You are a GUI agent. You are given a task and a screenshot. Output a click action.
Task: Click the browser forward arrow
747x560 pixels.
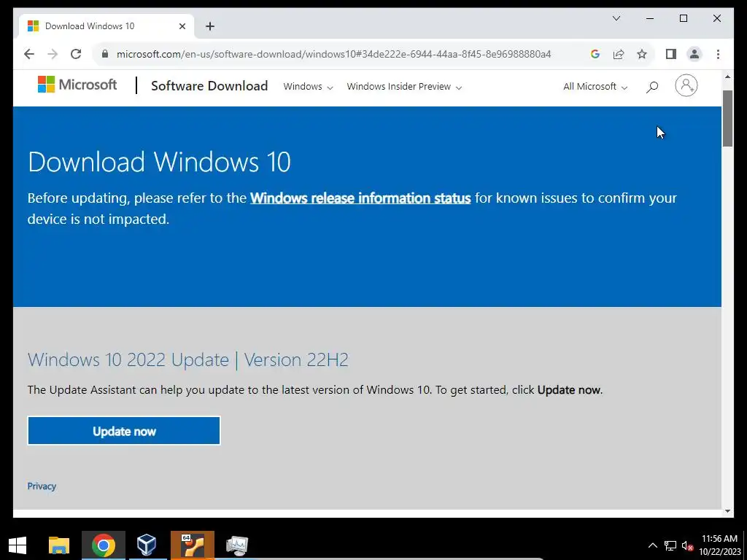tap(53, 54)
